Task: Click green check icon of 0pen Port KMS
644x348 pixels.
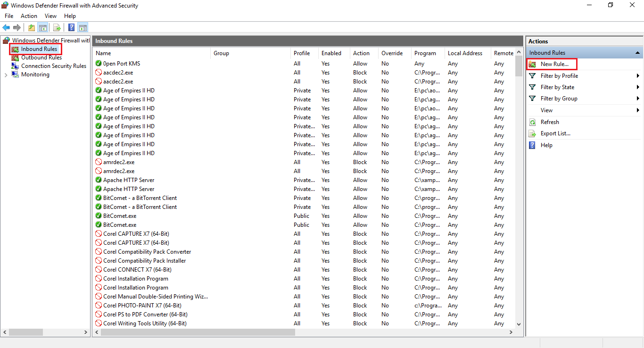Action: click(99, 64)
